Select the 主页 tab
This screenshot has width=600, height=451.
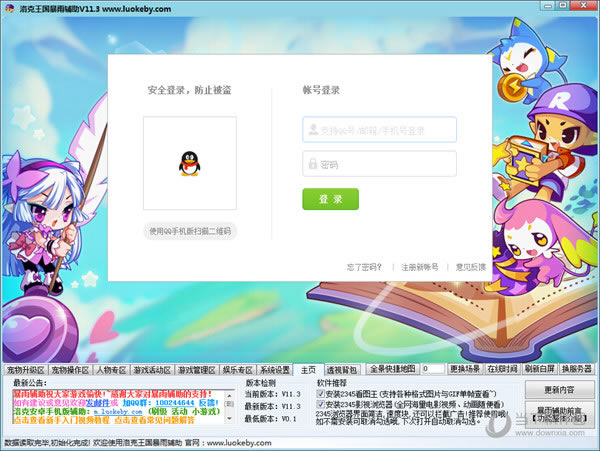coord(308,370)
